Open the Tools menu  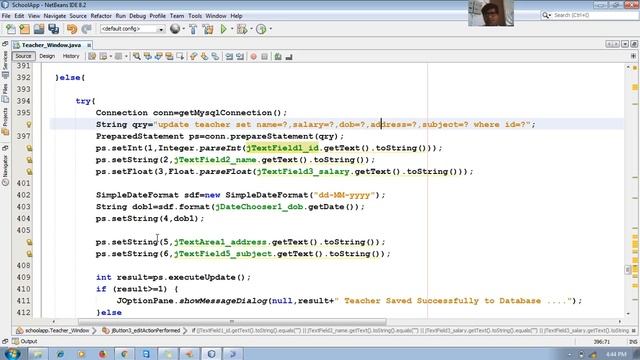coord(195,16)
